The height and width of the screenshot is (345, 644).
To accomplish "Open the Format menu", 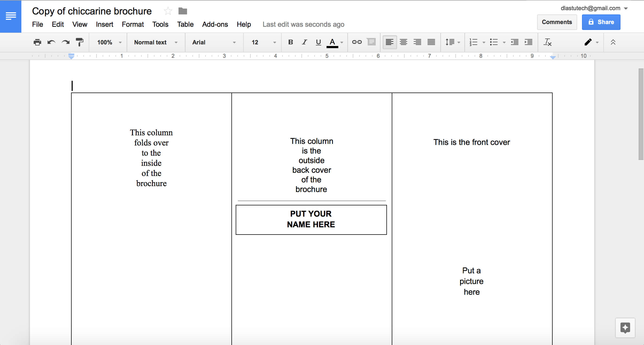I will 133,24.
